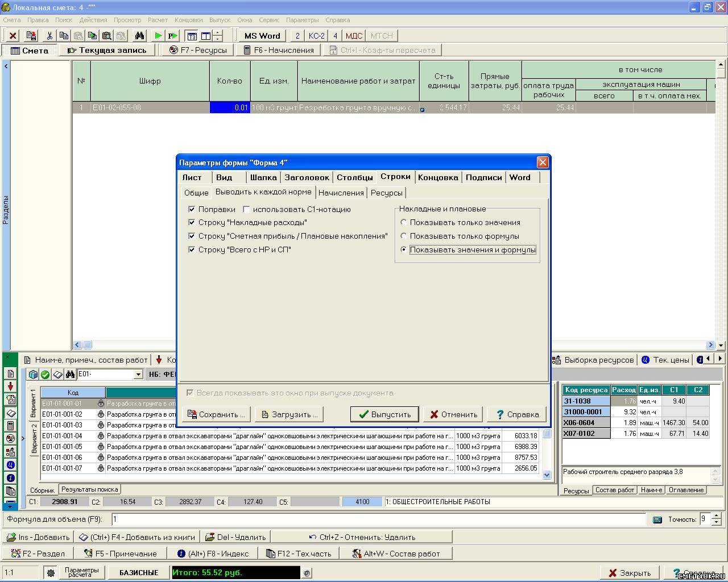Click the binoculars search icon in top toolbar
728x582 pixels.
click(x=139, y=36)
